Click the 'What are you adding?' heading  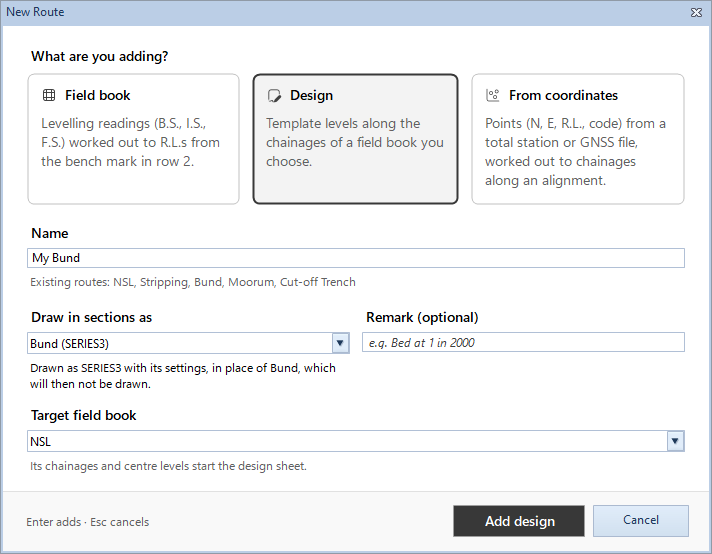click(99, 56)
